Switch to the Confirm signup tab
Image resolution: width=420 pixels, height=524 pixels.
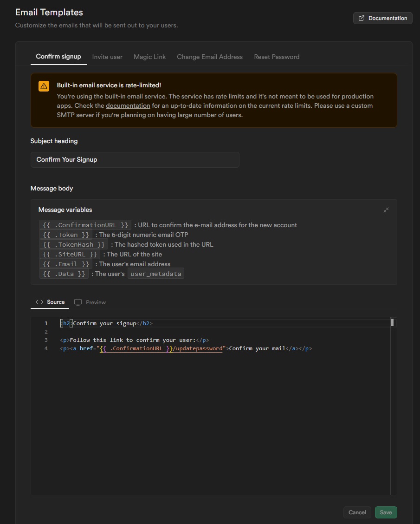(x=58, y=57)
